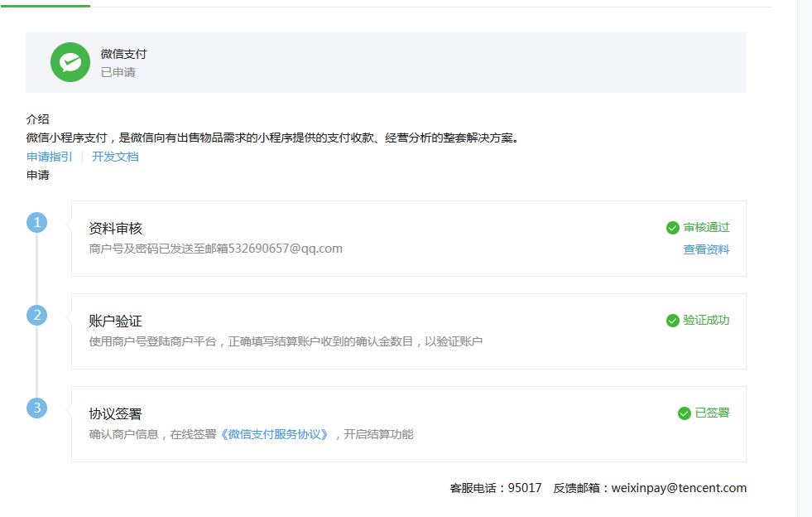Click the 申请 heading above the steps
Screen dimensions: 812x517
click(x=38, y=176)
